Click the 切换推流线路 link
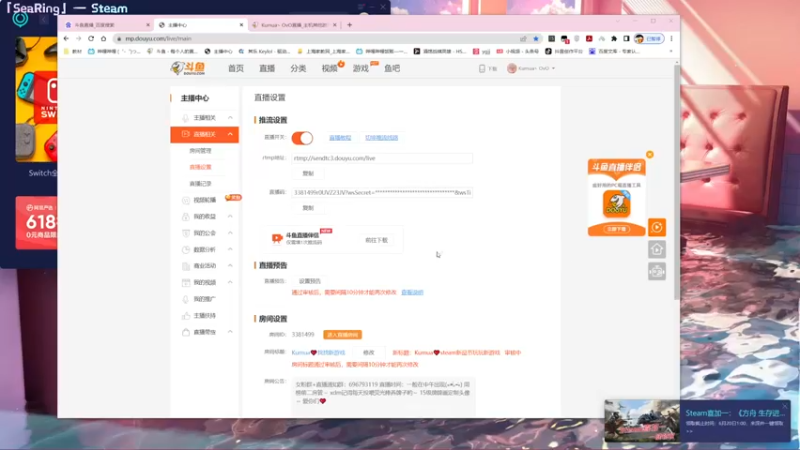Image resolution: width=800 pixels, height=450 pixels. tap(382, 138)
